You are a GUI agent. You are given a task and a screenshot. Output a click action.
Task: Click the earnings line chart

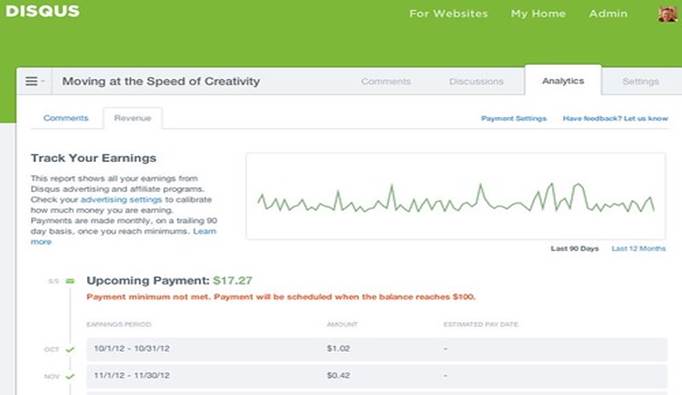(456, 196)
